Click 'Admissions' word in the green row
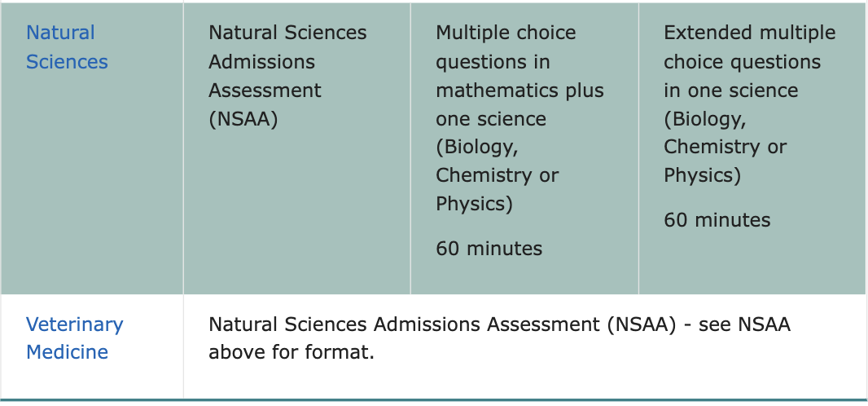868x406 pixels. coord(262,61)
